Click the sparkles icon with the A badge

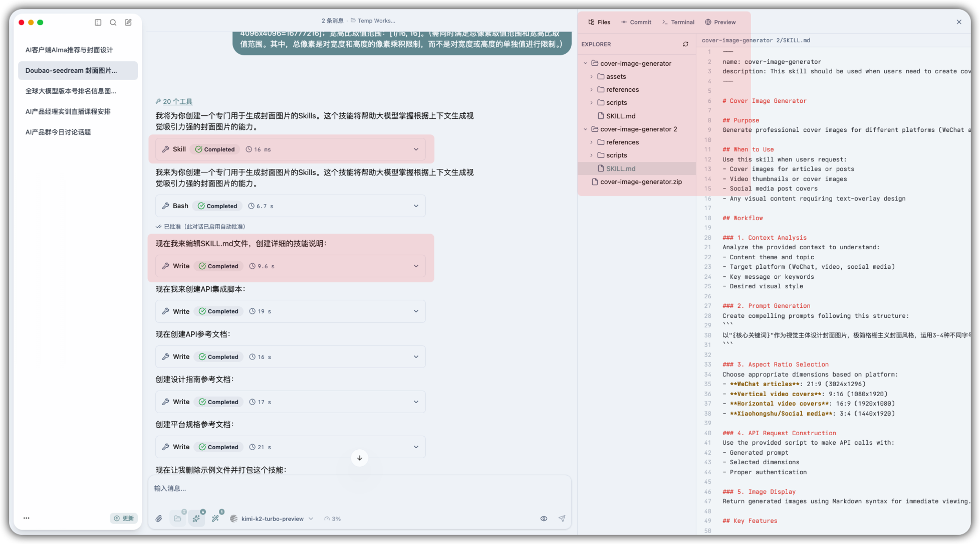click(196, 518)
